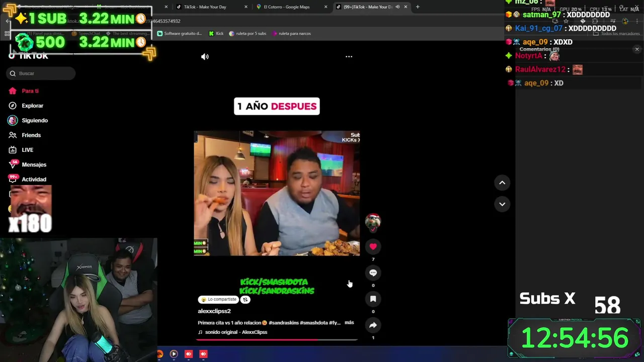The image size is (644, 362).
Task: Switch to the TikTok - Make Your Day tab
Action: coord(211,7)
